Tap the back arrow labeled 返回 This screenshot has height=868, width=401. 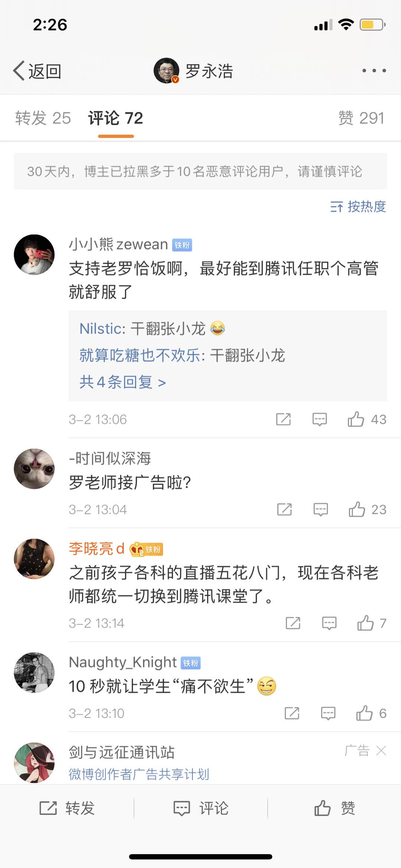[37, 71]
